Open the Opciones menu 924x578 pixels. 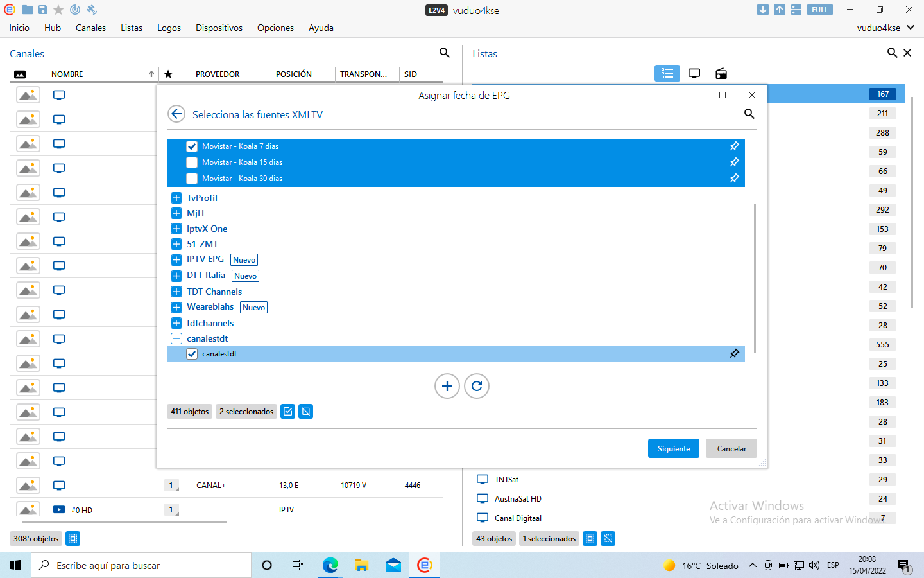coord(275,28)
